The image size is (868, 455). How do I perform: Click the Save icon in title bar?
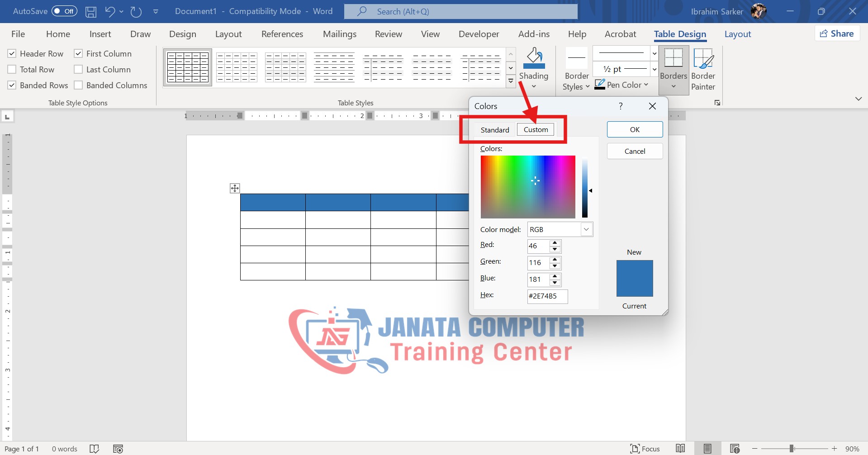[91, 11]
